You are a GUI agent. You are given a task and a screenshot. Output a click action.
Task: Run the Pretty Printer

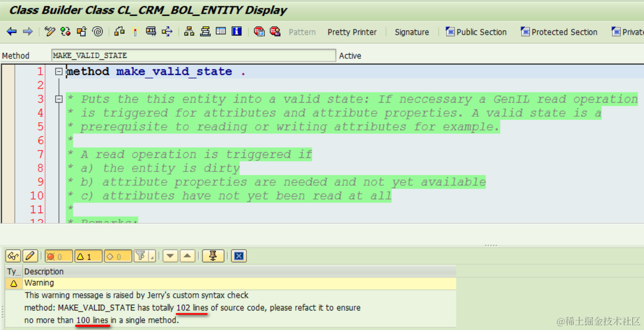pyautogui.click(x=352, y=32)
